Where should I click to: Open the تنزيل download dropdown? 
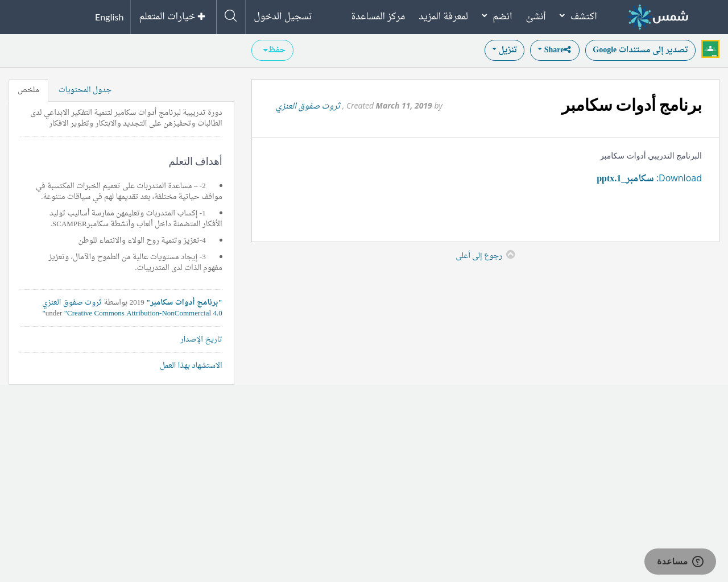504,50
